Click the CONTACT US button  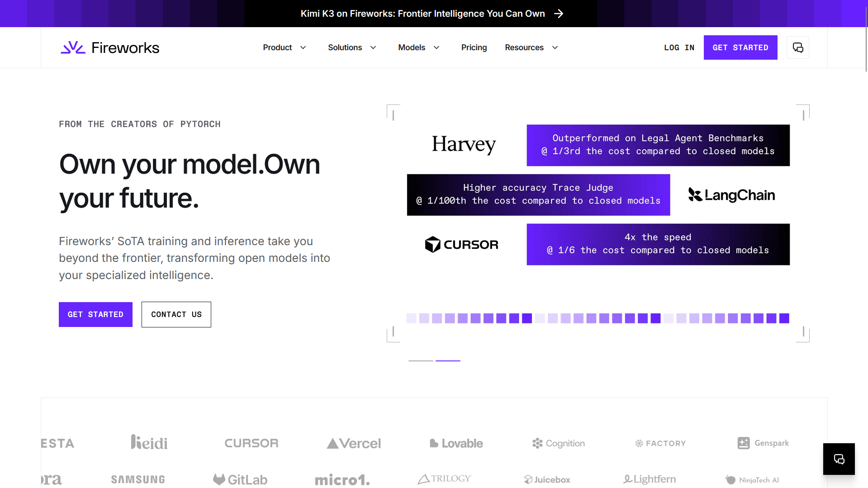[x=176, y=314]
